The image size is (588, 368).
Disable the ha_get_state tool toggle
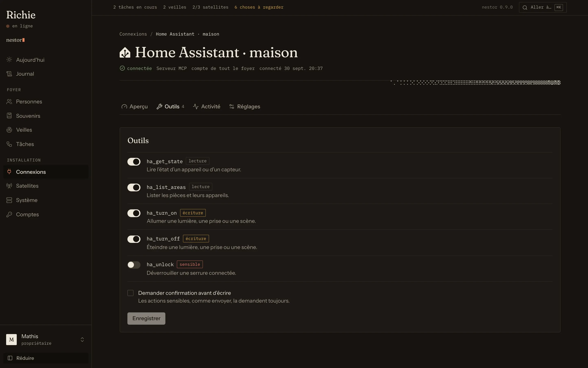(x=134, y=162)
